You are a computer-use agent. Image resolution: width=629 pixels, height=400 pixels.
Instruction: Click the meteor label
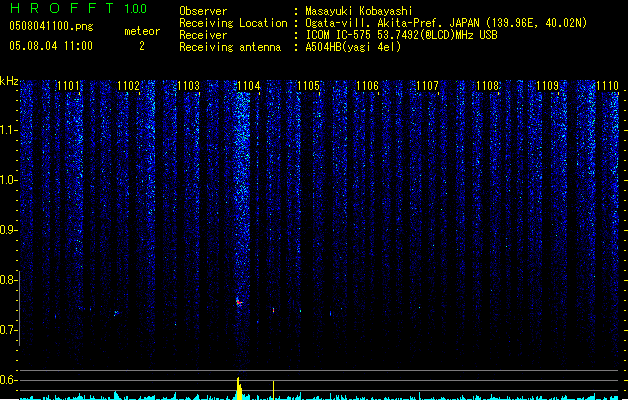coord(142,31)
